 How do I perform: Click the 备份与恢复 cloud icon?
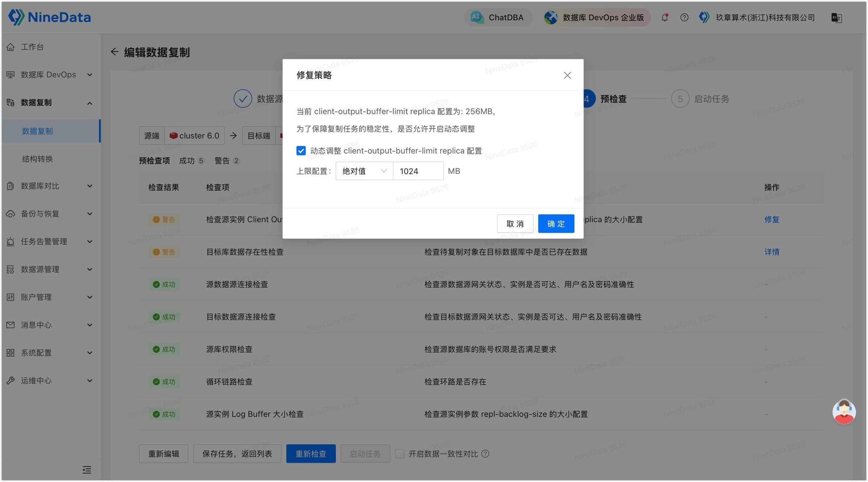(x=10, y=214)
